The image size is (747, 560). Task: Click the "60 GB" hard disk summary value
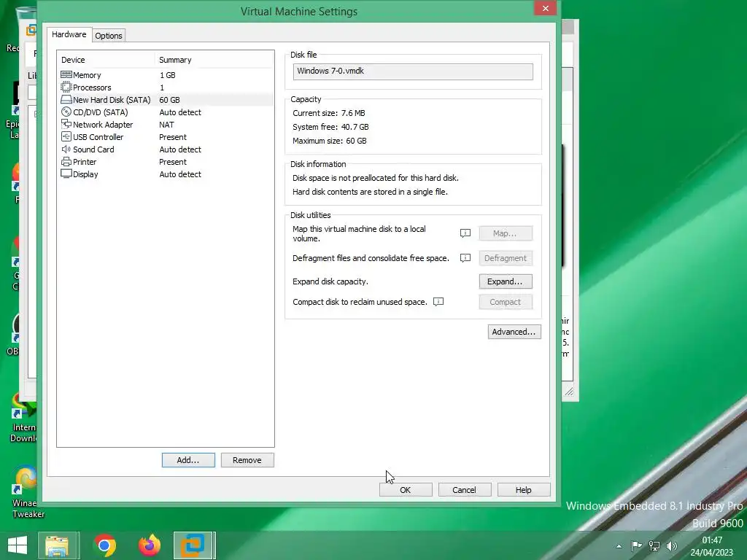tap(169, 100)
